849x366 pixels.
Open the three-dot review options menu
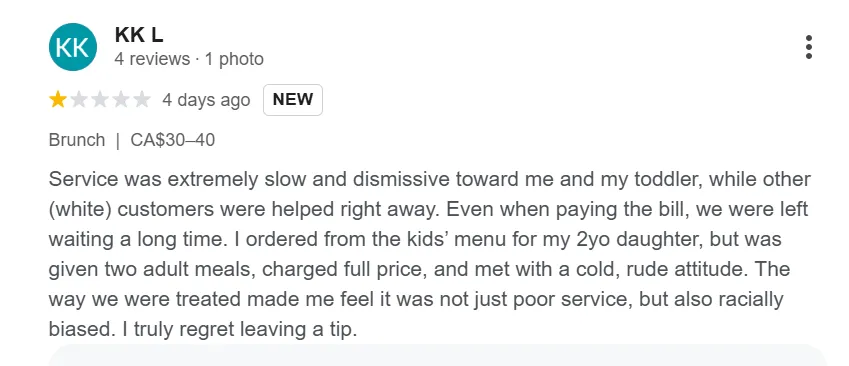coord(808,47)
